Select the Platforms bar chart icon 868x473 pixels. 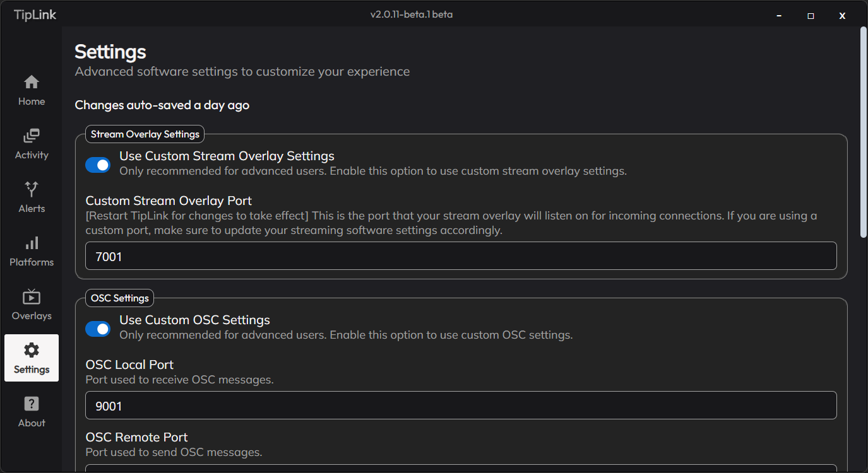click(x=32, y=243)
